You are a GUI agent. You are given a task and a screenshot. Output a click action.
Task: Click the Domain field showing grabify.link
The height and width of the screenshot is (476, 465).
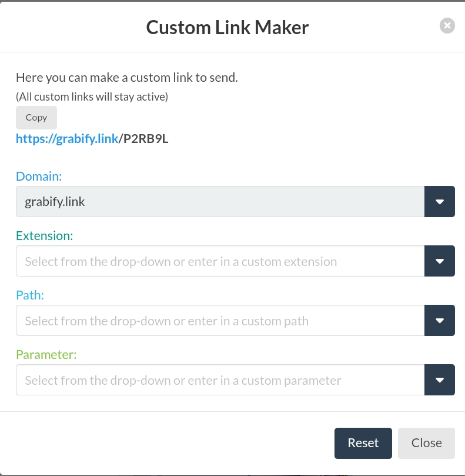pyautogui.click(x=220, y=202)
